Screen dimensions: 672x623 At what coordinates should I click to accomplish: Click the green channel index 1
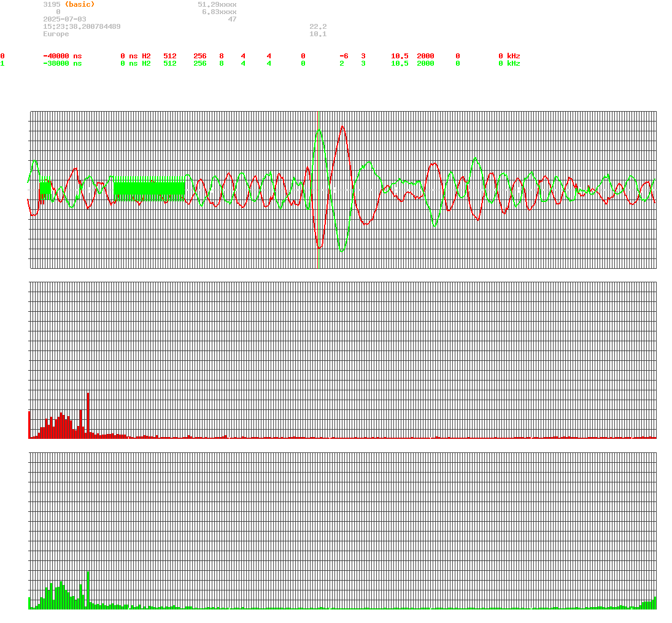click(x=2, y=63)
